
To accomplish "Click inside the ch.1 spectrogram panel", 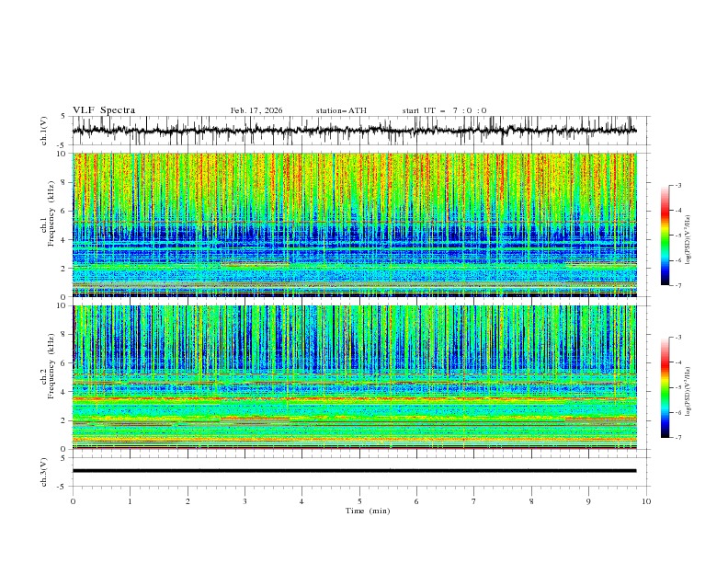I will pyautogui.click(x=354, y=224).
